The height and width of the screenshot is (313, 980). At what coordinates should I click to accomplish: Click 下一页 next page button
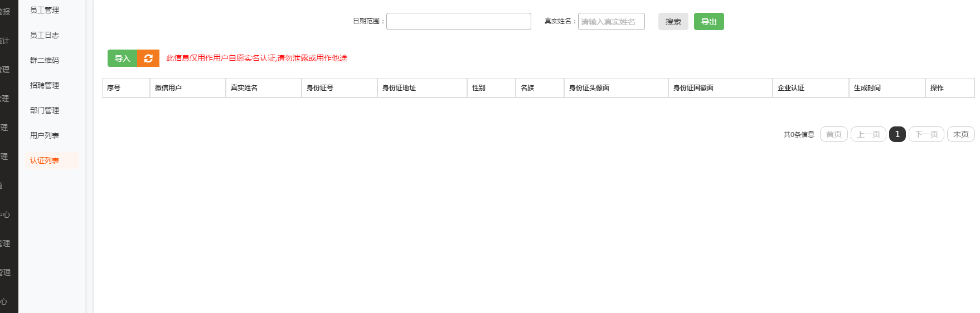[926, 134]
